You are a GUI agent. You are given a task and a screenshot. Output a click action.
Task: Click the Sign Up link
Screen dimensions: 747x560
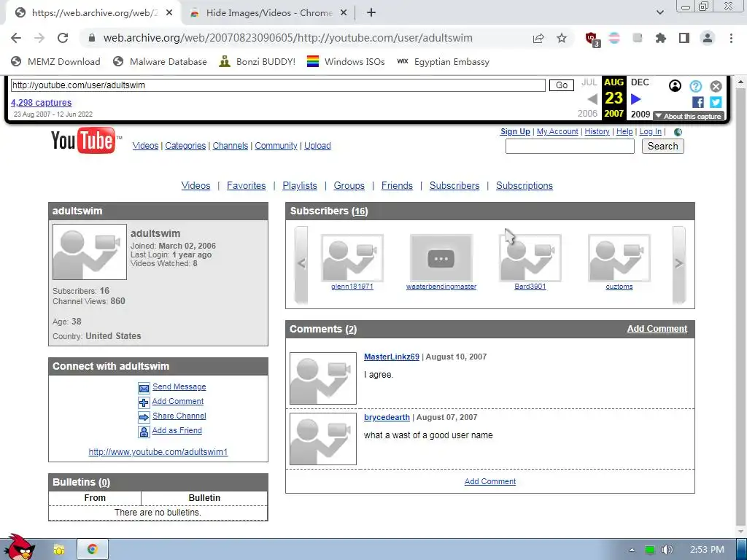click(515, 131)
